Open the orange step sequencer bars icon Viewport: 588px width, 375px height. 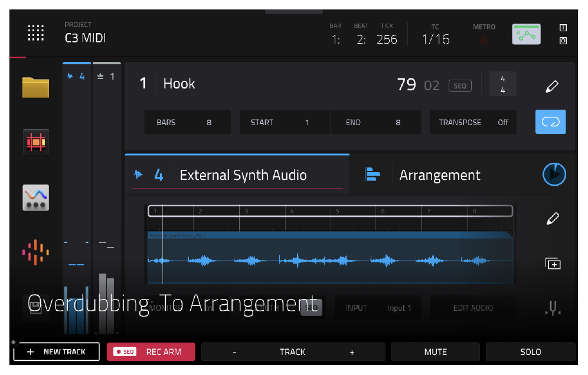click(35, 252)
